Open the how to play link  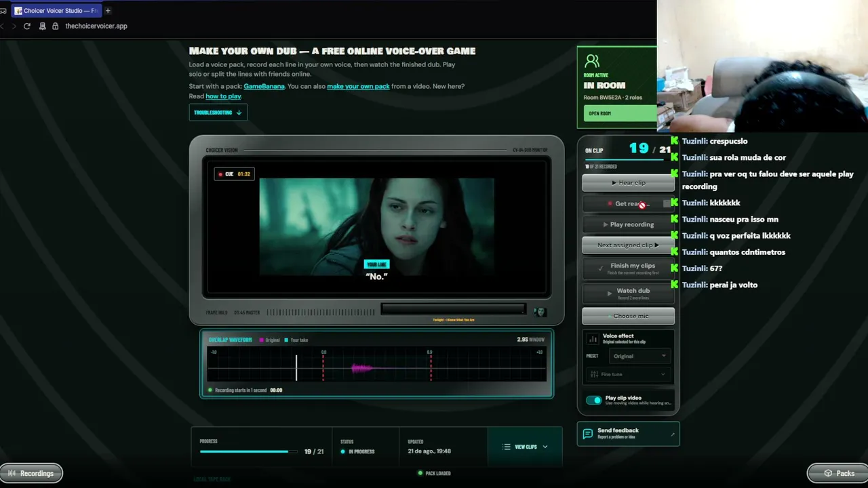click(x=223, y=96)
